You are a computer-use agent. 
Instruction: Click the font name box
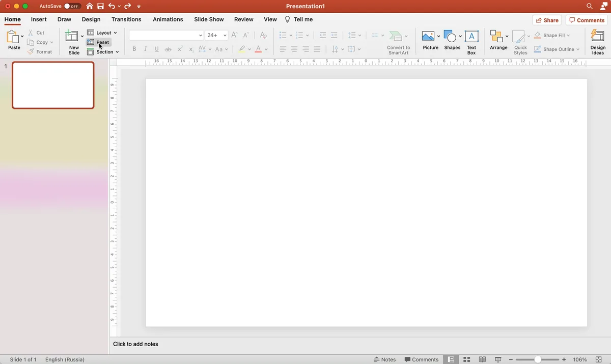coord(166,35)
